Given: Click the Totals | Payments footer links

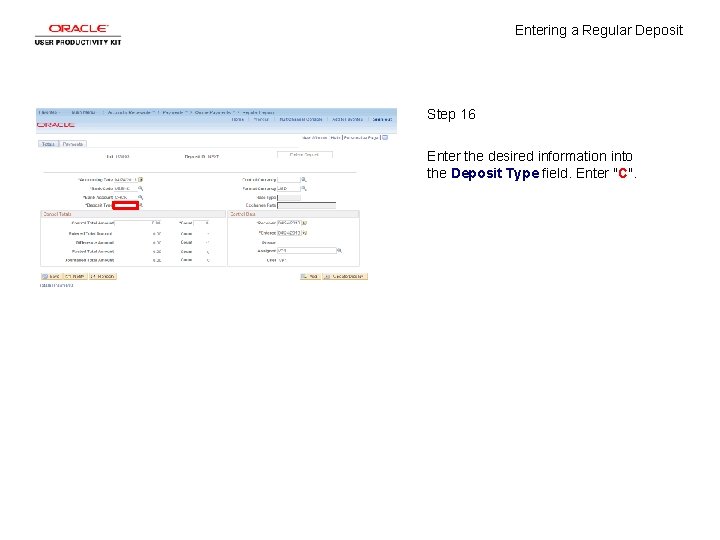Looking at the screenshot, I should coord(56,286).
